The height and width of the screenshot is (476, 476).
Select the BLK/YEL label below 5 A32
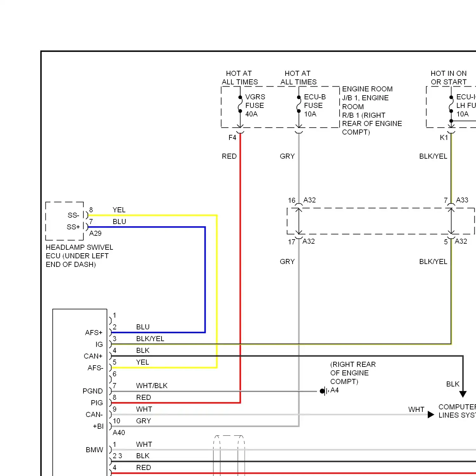point(433,261)
